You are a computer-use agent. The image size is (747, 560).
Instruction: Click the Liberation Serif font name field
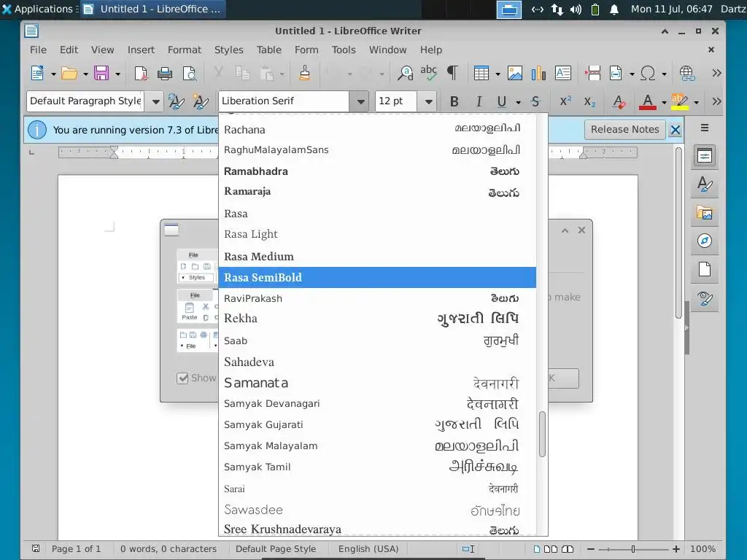(284, 101)
